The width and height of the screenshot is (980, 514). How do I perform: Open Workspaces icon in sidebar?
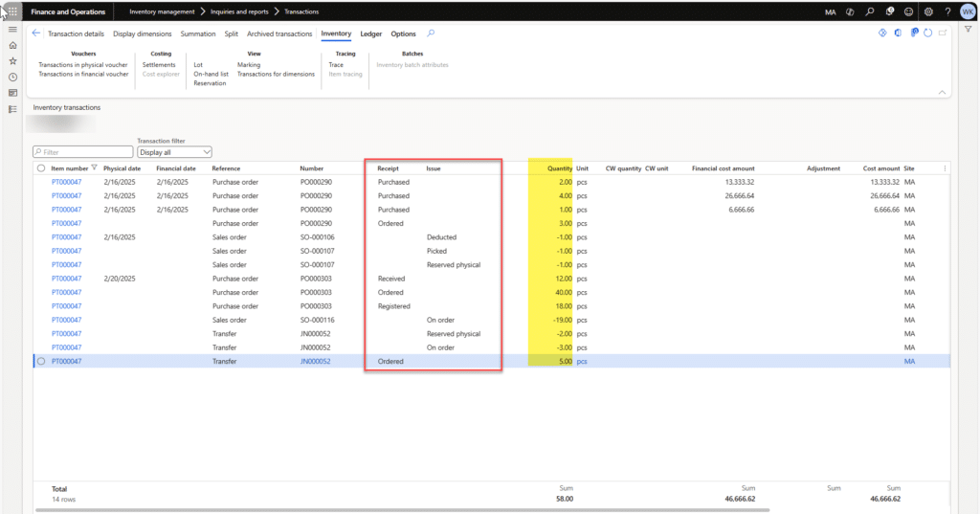point(12,93)
